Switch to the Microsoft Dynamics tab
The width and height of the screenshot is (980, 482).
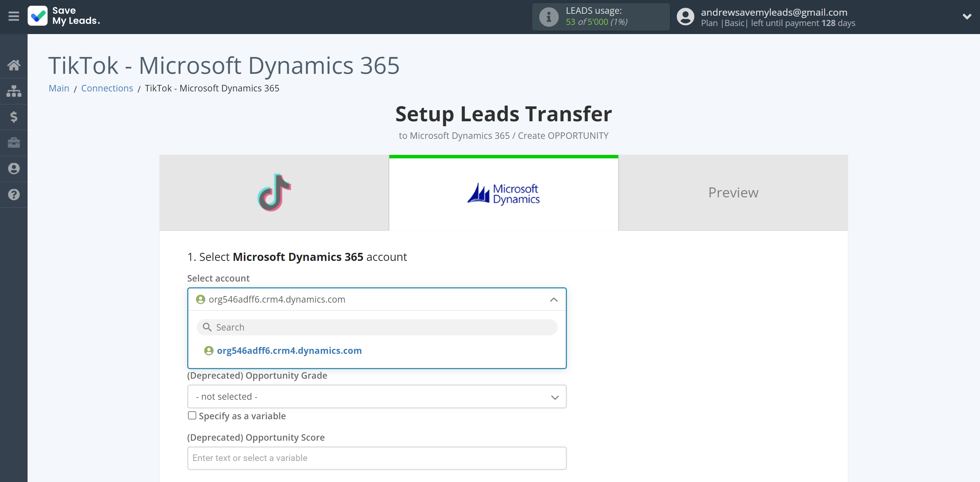click(504, 193)
